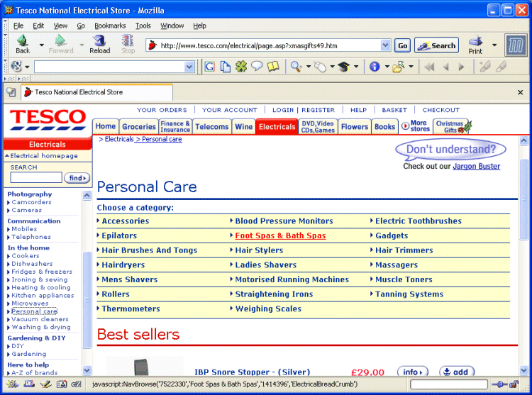Select the Telecoms tab
Screen dimensions: 532x395
pos(211,126)
